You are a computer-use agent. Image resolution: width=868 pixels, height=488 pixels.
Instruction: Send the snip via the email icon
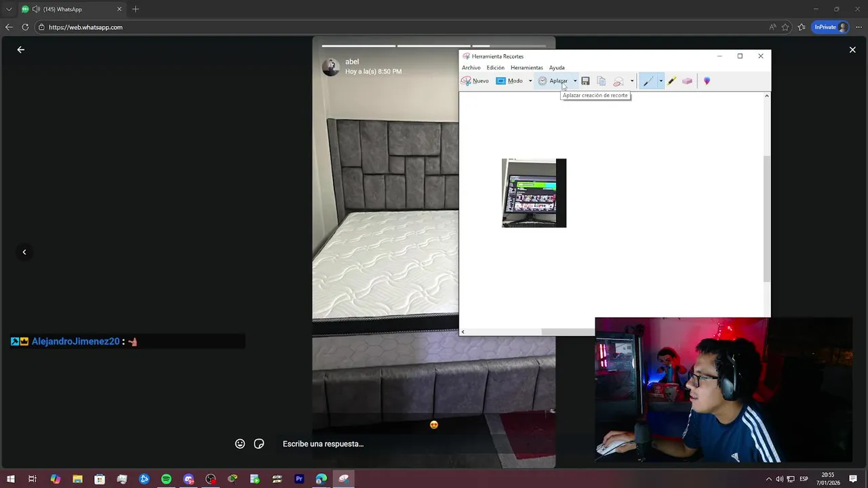618,81
